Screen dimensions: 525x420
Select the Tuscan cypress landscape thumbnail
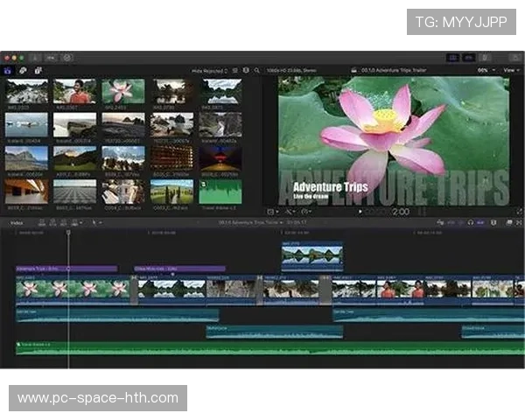(x=171, y=192)
